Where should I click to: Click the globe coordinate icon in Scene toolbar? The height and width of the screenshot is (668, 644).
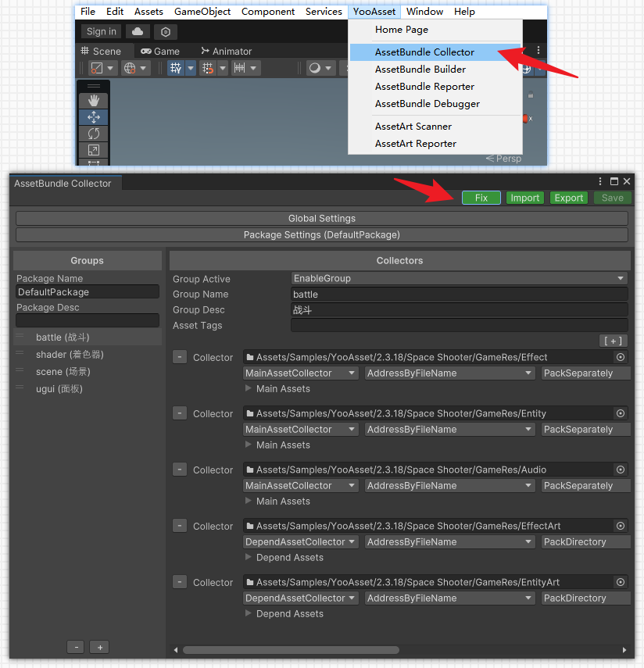[x=130, y=68]
